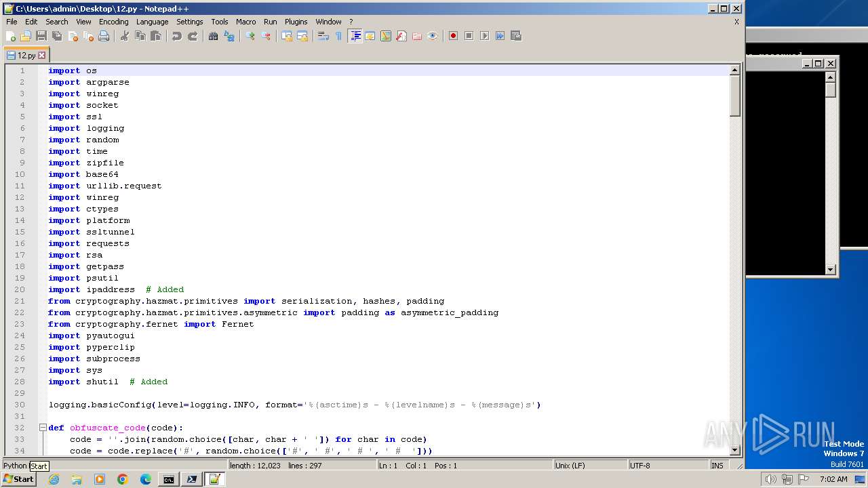Screen dimensions: 868x488
Task: Open the Encoding menu
Action: [113, 22]
